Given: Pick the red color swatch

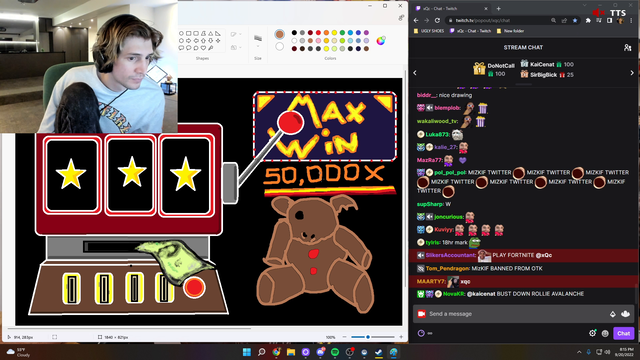Looking at the screenshot, I should (318, 33).
